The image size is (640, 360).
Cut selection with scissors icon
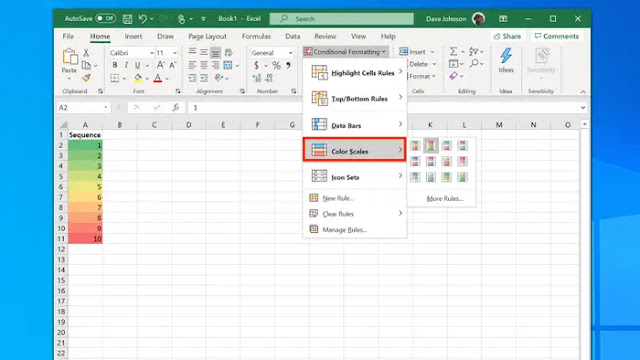(86, 53)
